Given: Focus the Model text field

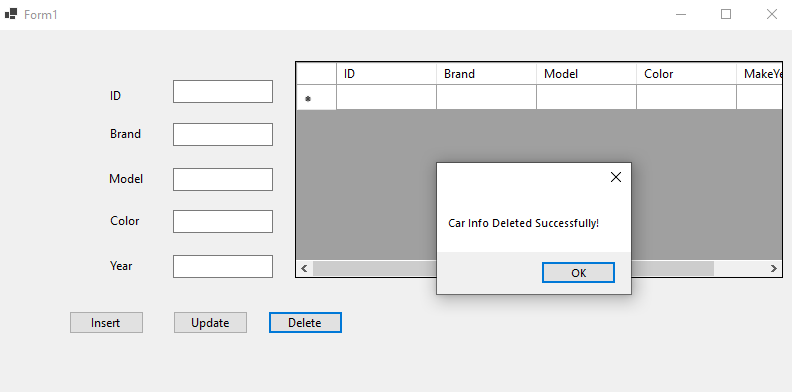Looking at the screenshot, I should [223, 179].
